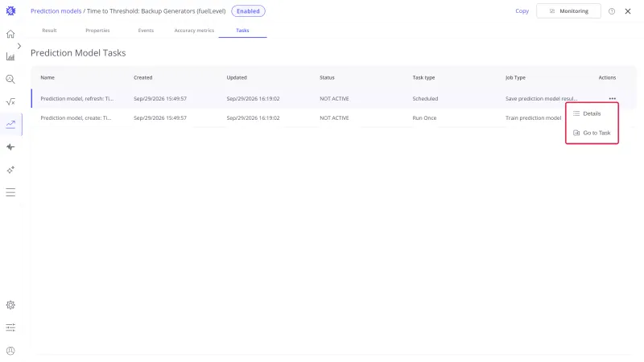Close the prediction model panel
644x362 pixels.
[x=628, y=11]
